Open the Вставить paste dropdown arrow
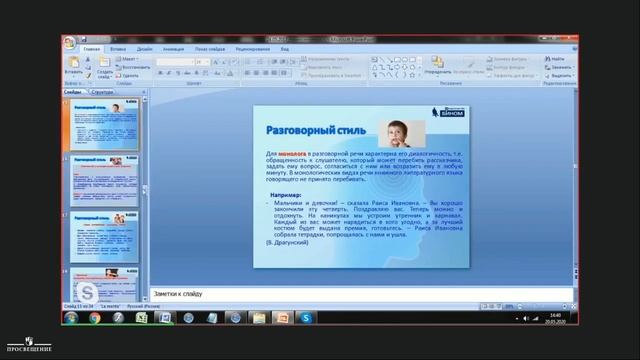 click(73, 76)
